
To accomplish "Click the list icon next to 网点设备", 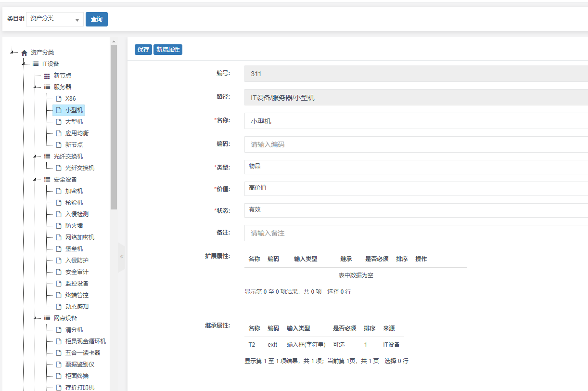I will (x=47, y=318).
